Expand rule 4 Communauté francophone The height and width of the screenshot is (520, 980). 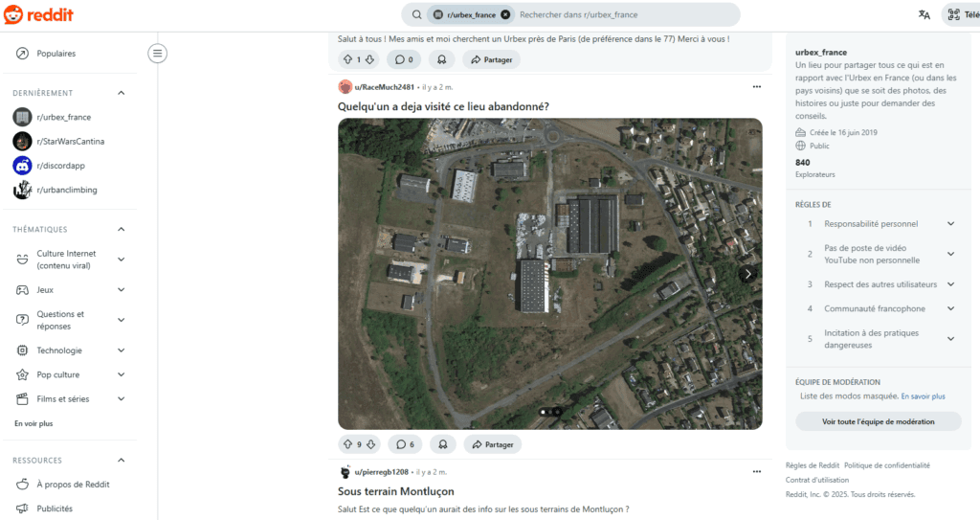(950, 308)
